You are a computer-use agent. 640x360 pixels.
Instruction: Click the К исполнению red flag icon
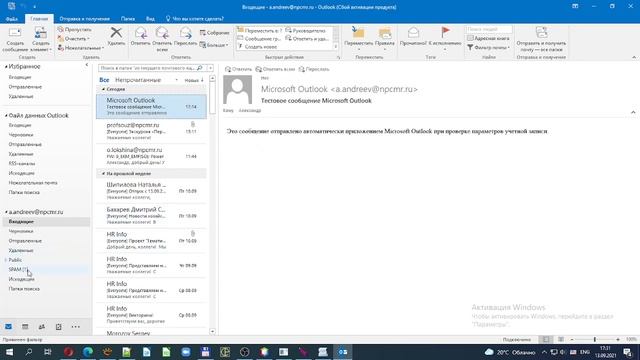(x=445, y=32)
